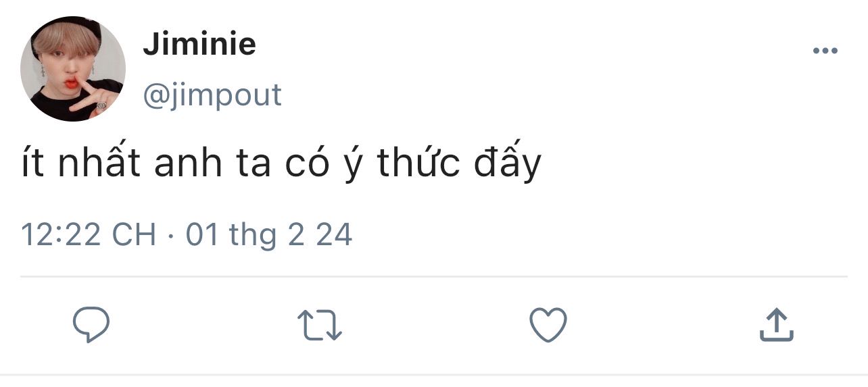The image size is (868, 387).
Task: Click the word "ít" starting the tweet
Action: point(32,164)
